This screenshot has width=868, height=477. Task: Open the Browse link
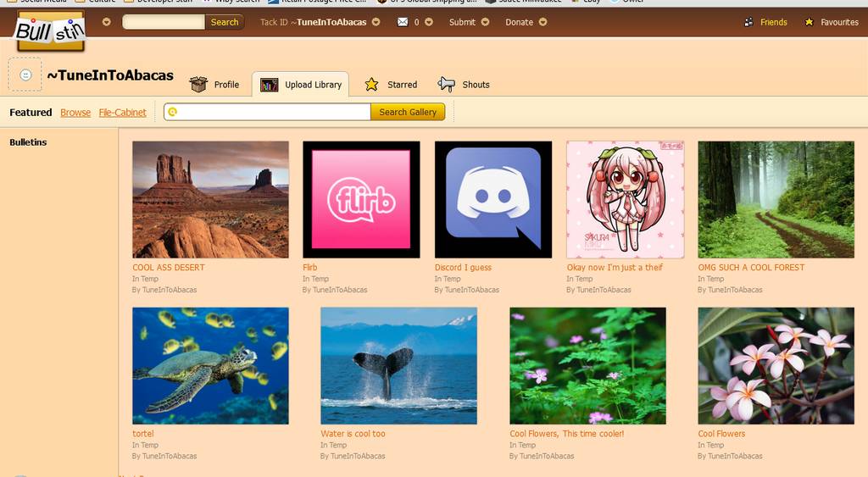click(75, 113)
